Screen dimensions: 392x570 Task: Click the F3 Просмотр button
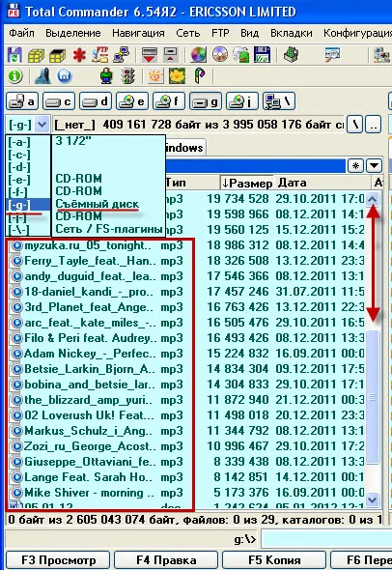coord(58,560)
